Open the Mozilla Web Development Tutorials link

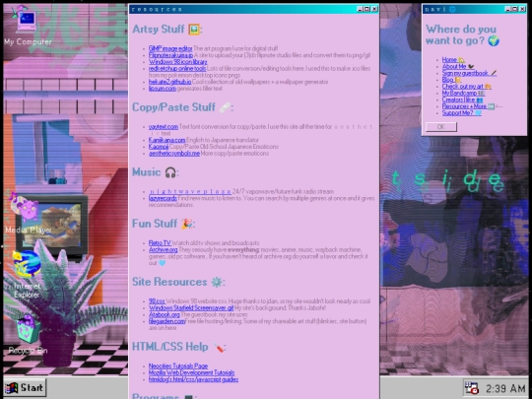(191, 372)
